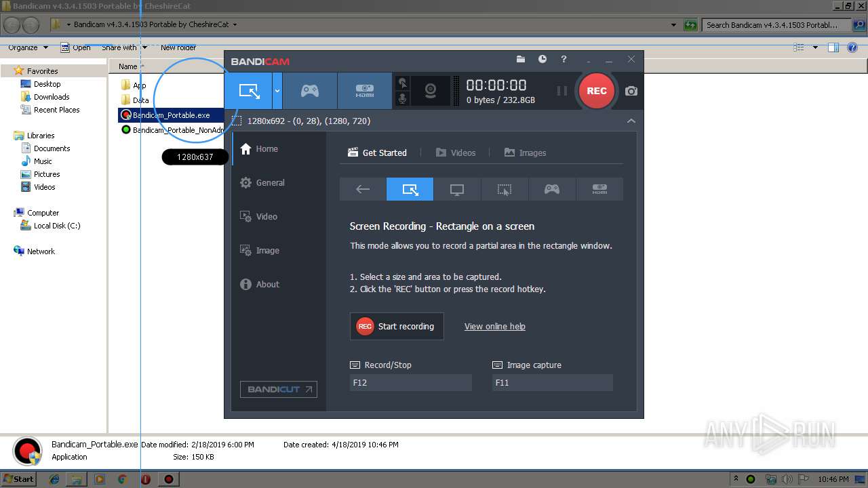Open Chrome from the taskbar
This screenshot has width=868, height=488.
(123, 479)
